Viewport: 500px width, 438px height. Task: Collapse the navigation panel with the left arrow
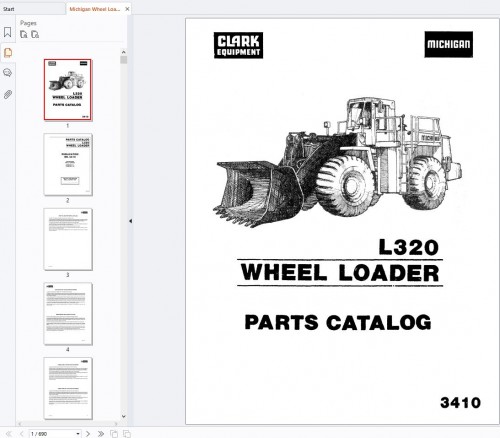[130, 221]
